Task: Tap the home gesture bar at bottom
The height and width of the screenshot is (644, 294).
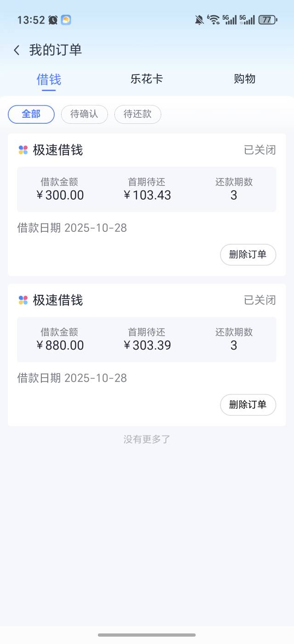Action: 147,635
